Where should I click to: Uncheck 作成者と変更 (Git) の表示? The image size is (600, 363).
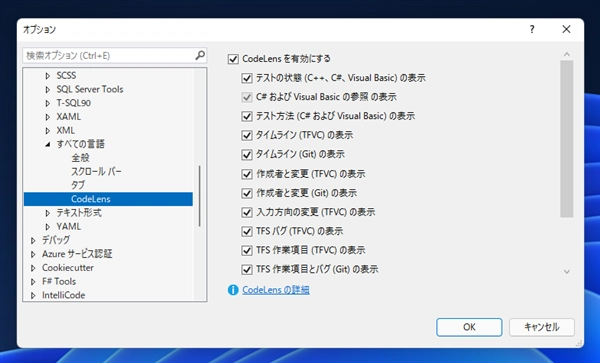pyautogui.click(x=247, y=193)
